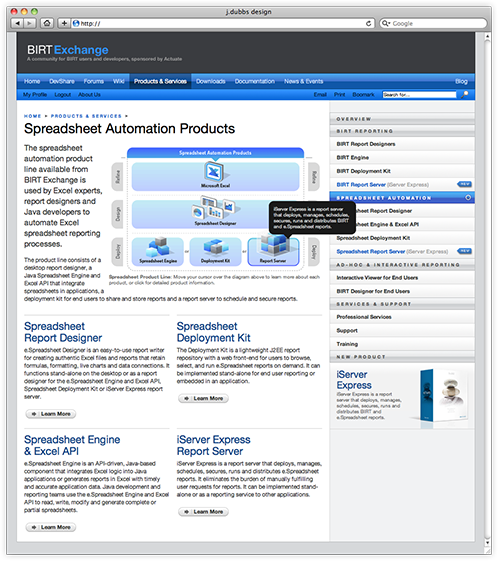
Task: Open the Documentation navigation tab
Action: pos(254,81)
